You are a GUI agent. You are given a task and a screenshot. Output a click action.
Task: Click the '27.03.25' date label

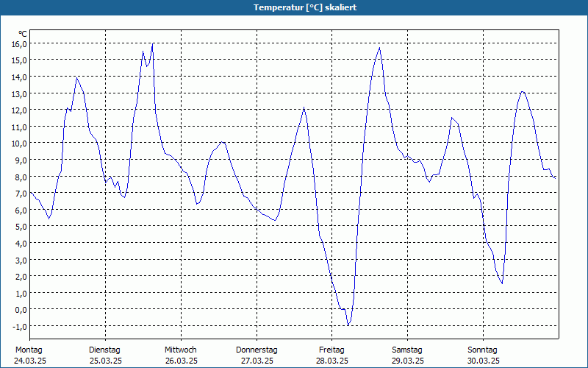point(257,361)
